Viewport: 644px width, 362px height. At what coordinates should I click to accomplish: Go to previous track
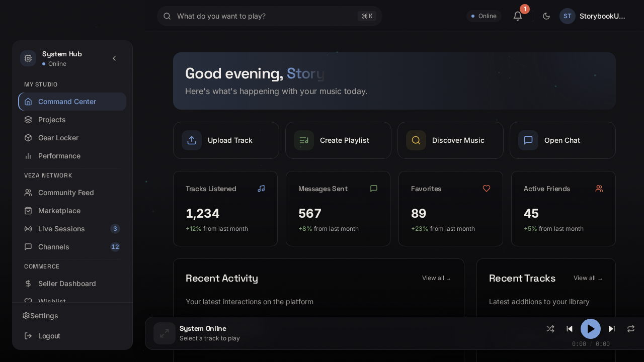click(x=570, y=329)
